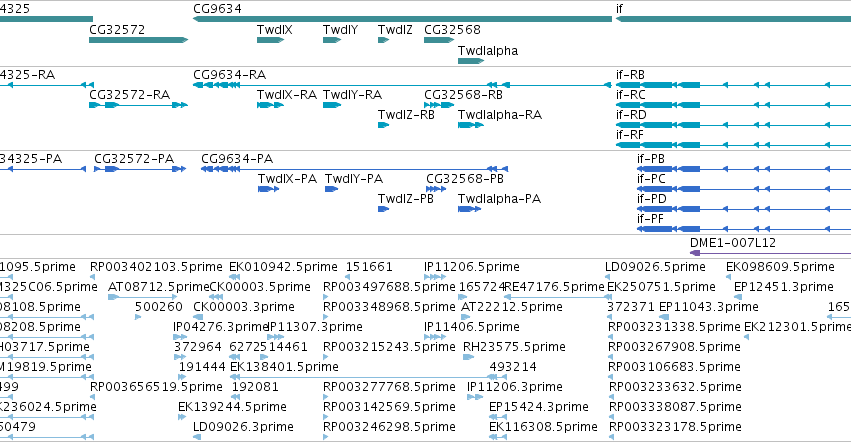The height and width of the screenshot is (442, 851).
Task: Click the TwdlZ gene label
Action: click(395, 29)
